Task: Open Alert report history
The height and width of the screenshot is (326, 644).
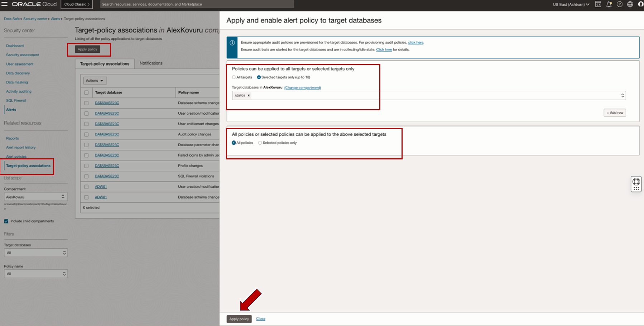Action: pyautogui.click(x=21, y=148)
